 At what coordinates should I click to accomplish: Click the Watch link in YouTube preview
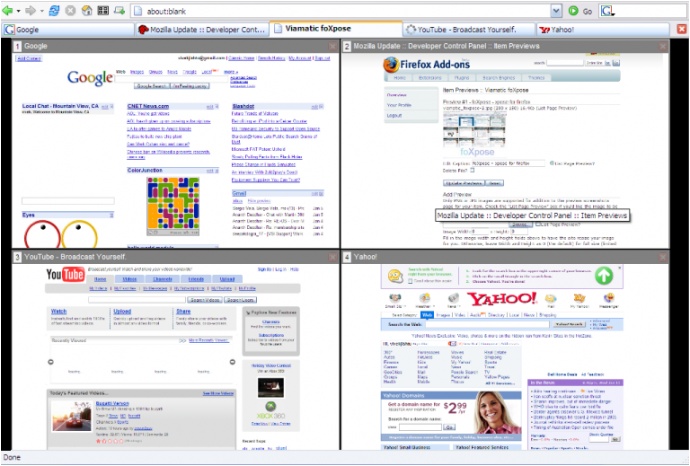point(59,312)
